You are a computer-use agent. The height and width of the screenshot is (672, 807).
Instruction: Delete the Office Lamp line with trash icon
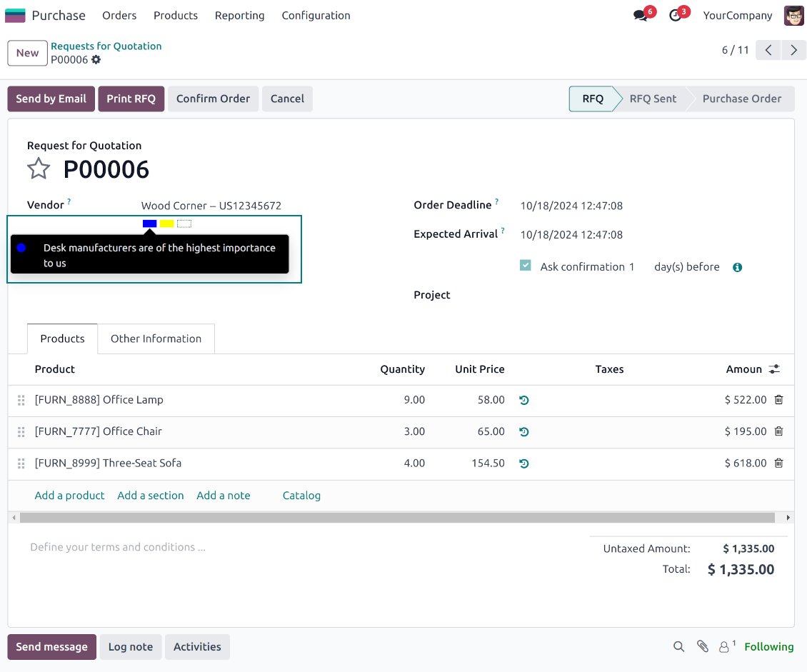point(778,400)
